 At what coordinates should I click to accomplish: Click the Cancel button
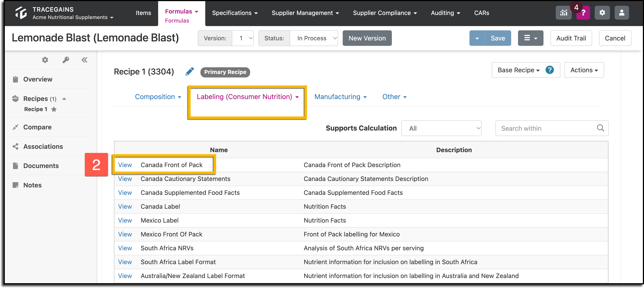pos(615,38)
